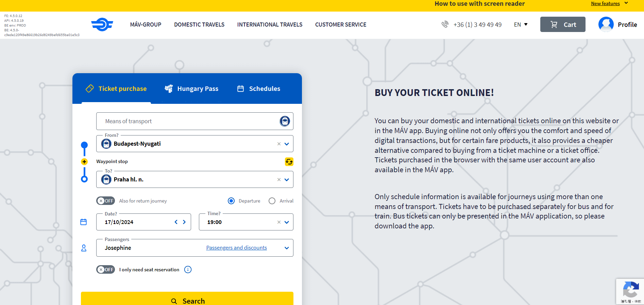
Task: Open the INTERNATIONAL TRAVELS menu
Action: pyautogui.click(x=270, y=25)
